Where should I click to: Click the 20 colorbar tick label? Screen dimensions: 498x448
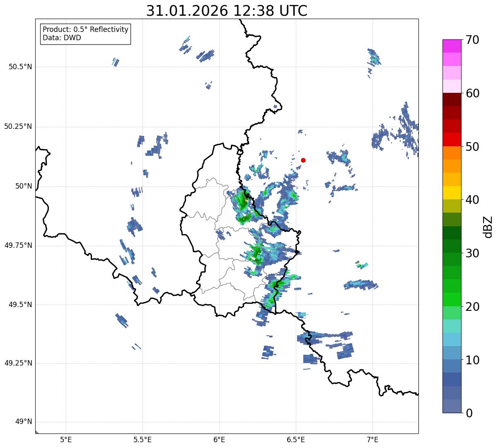[472, 307]
